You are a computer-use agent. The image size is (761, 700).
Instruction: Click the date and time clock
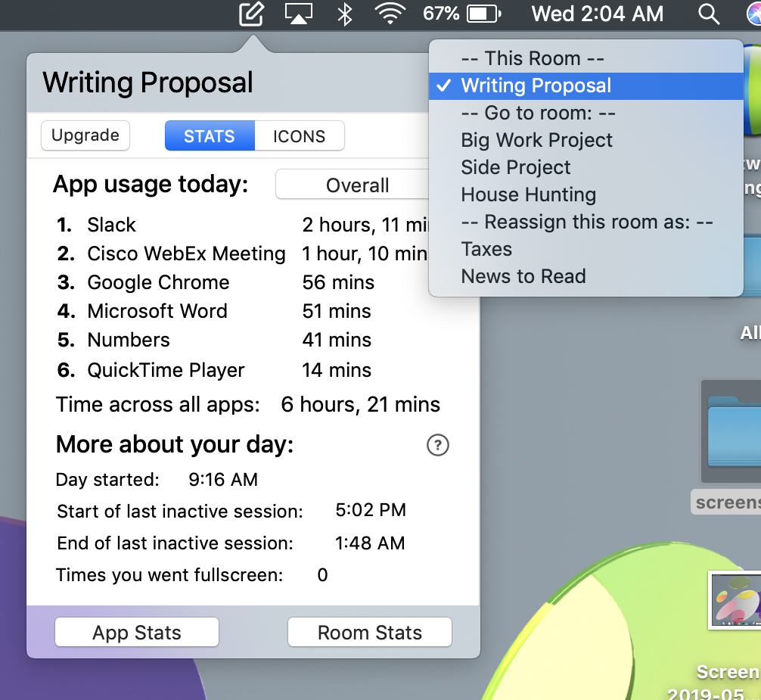pos(597,14)
